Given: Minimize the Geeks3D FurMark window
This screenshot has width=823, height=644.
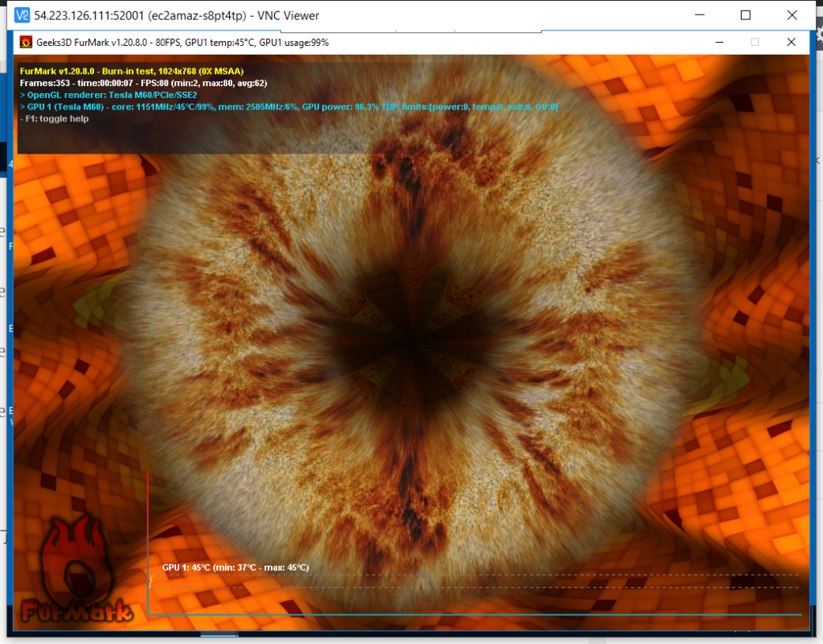Looking at the screenshot, I should (717, 42).
